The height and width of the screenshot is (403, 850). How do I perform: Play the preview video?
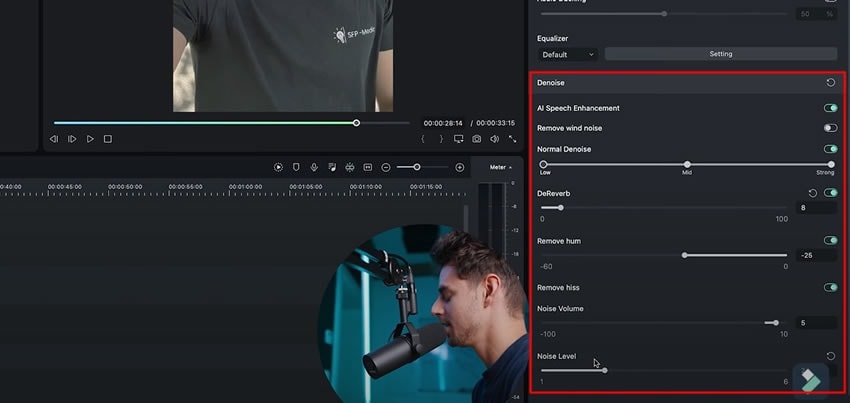pos(90,139)
